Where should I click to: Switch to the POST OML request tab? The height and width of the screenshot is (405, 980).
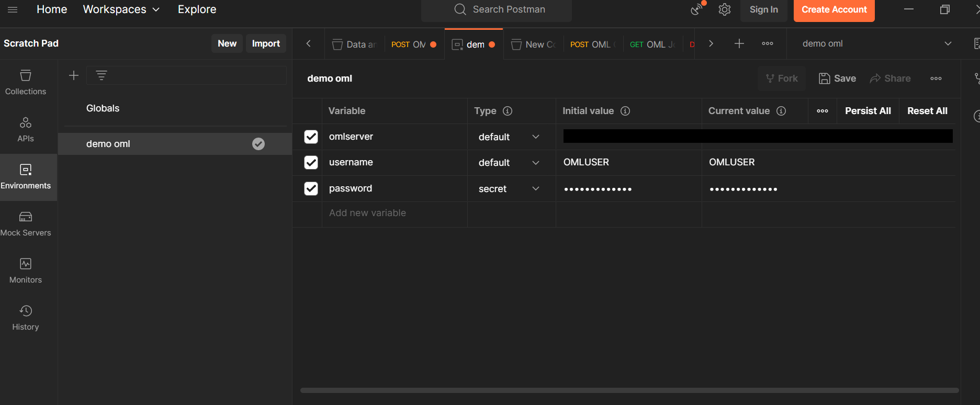tap(593, 44)
